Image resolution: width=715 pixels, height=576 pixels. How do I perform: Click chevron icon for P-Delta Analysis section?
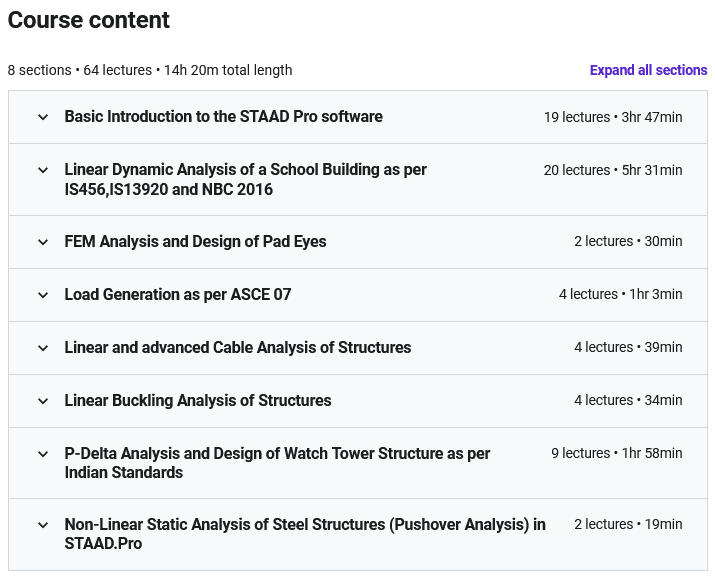pyautogui.click(x=43, y=454)
